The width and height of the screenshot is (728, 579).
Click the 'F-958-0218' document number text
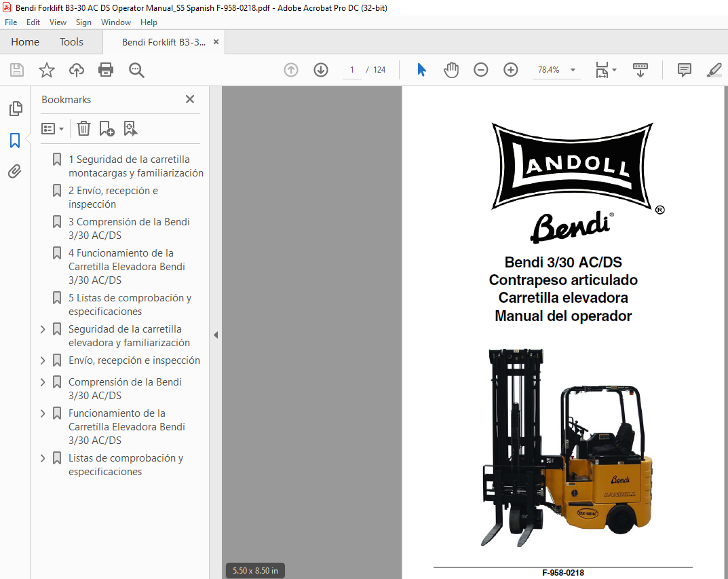[563, 573]
